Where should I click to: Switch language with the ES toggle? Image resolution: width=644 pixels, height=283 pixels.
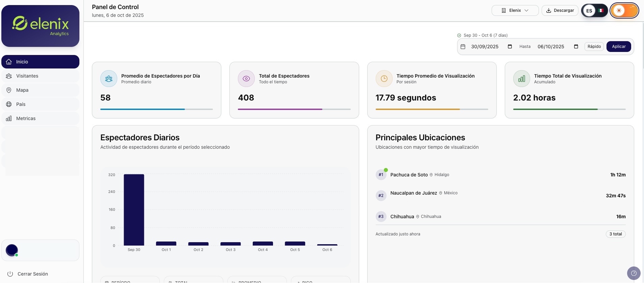click(x=594, y=10)
